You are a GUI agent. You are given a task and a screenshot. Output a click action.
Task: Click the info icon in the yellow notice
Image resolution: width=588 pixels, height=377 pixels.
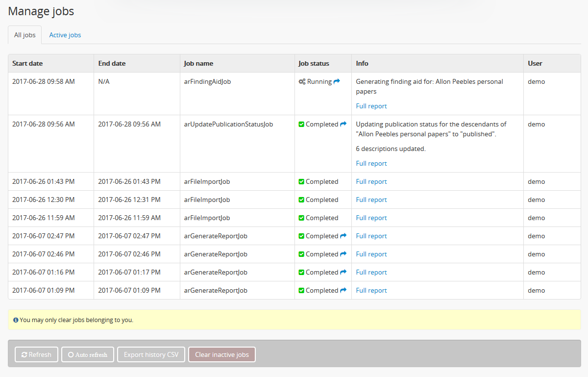(x=16, y=320)
